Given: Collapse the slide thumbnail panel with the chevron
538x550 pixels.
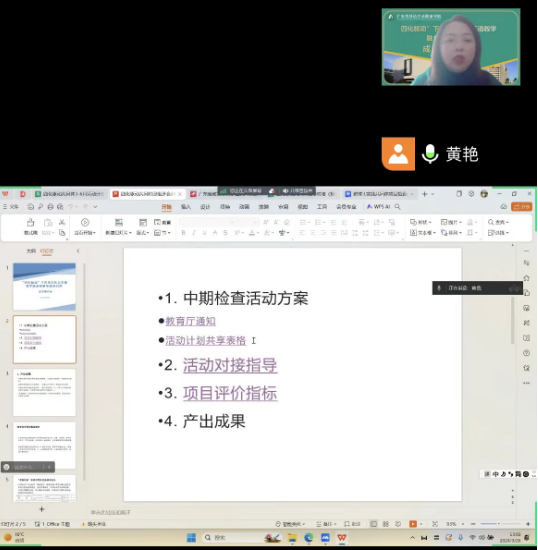Looking at the screenshot, I should 78,251.
